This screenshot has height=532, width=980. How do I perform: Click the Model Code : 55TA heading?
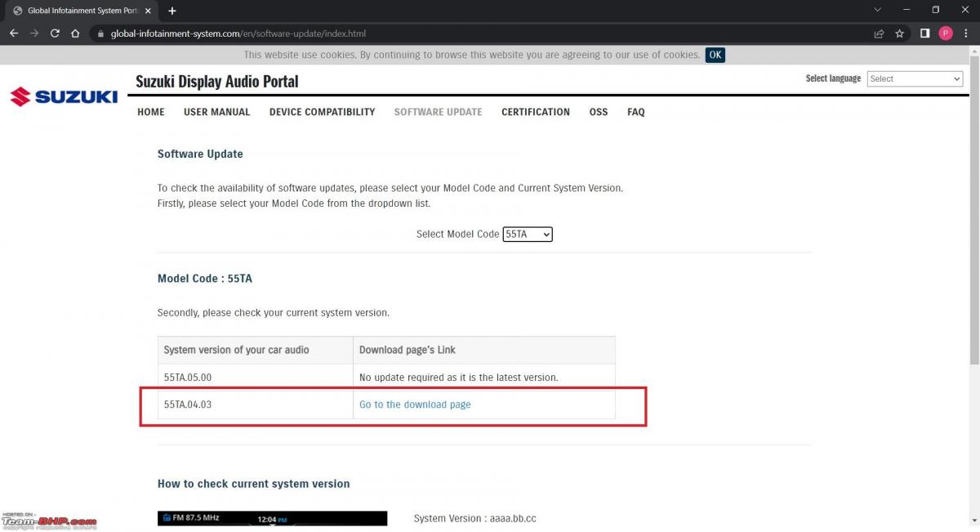point(205,279)
